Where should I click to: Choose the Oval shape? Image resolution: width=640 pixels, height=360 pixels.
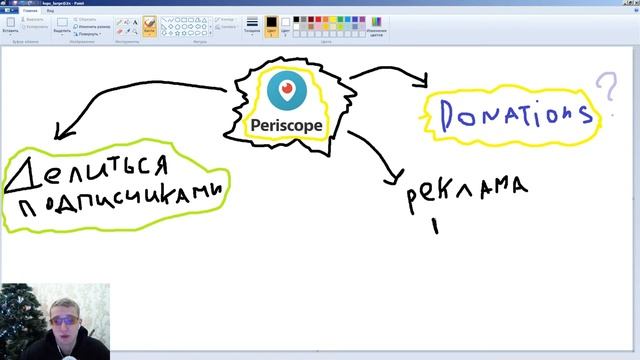(x=178, y=20)
